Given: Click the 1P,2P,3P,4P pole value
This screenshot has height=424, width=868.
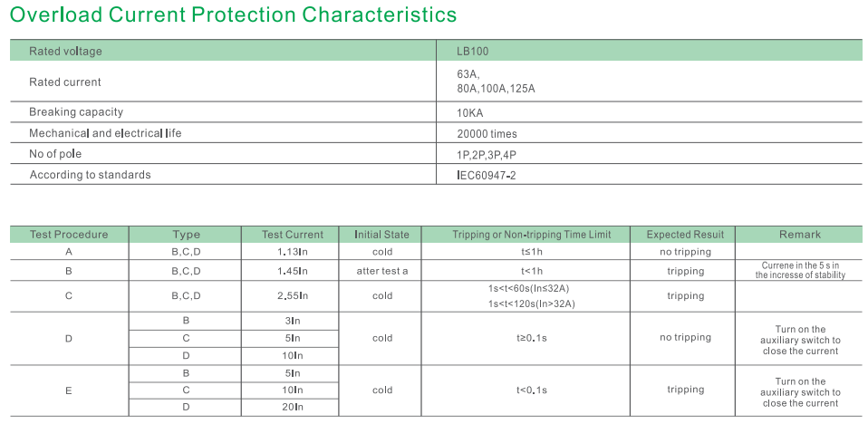Looking at the screenshot, I should tap(487, 155).
